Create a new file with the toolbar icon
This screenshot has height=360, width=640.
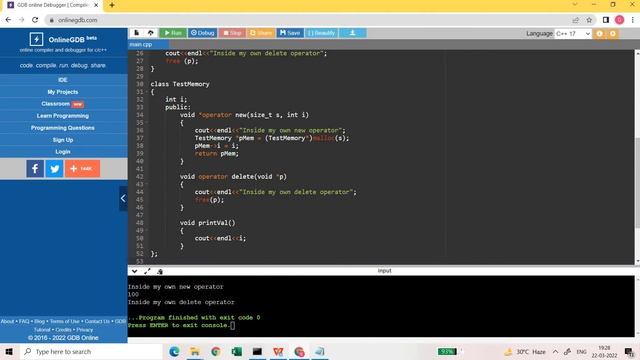pos(137,33)
